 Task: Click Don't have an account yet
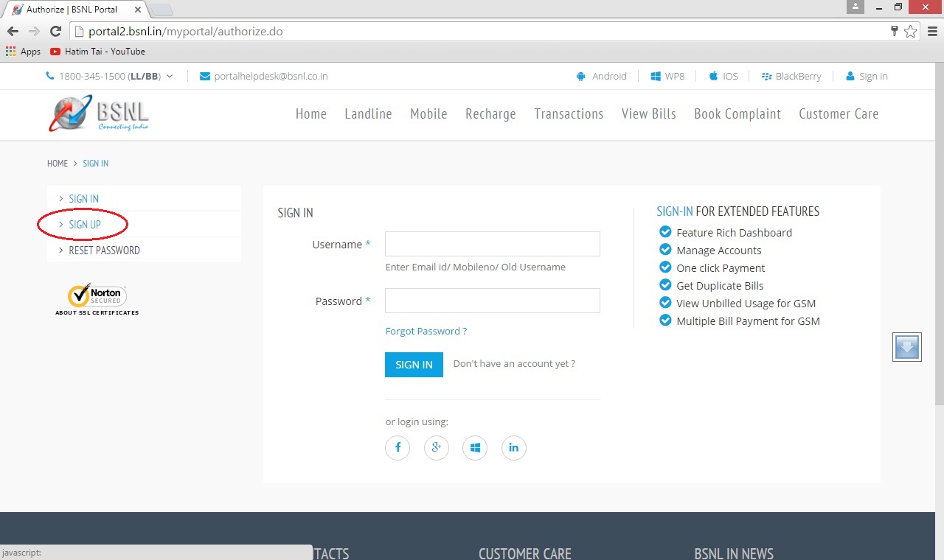pos(514,363)
